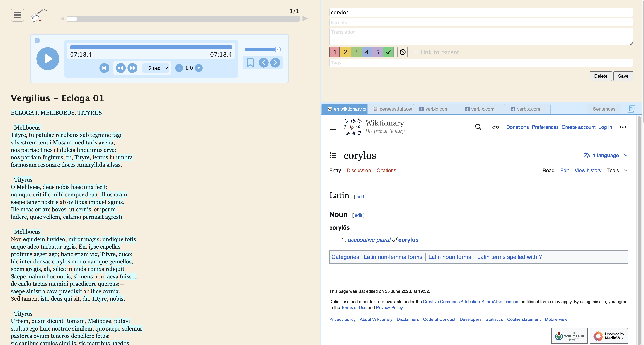
Task: Click the Wiktionary search magnifier
Action: (478, 127)
